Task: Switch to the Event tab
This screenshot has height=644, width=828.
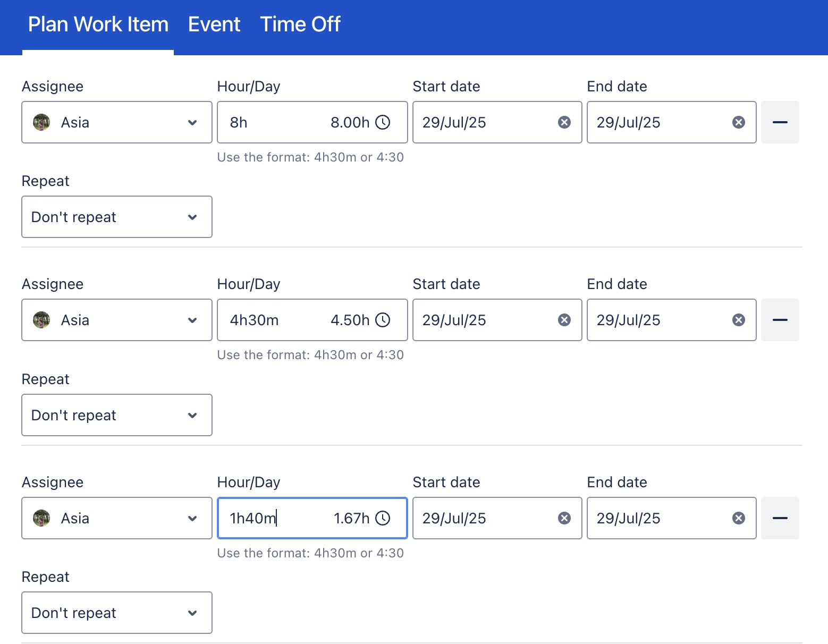Action: tap(214, 24)
